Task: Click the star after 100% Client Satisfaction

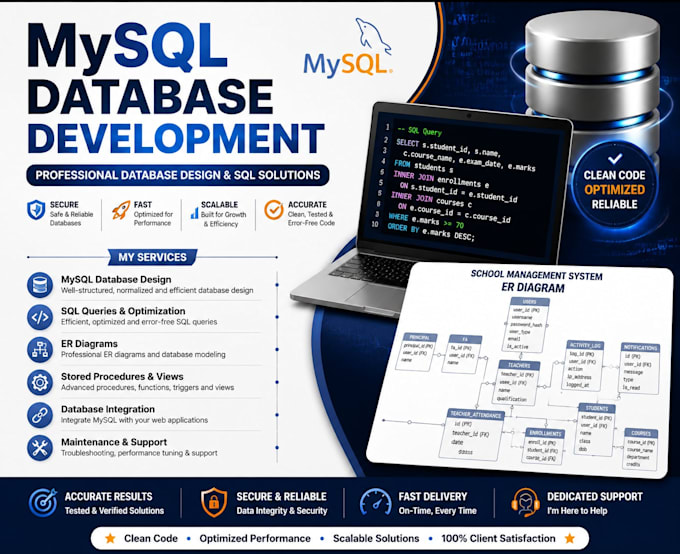Action: [x=569, y=538]
